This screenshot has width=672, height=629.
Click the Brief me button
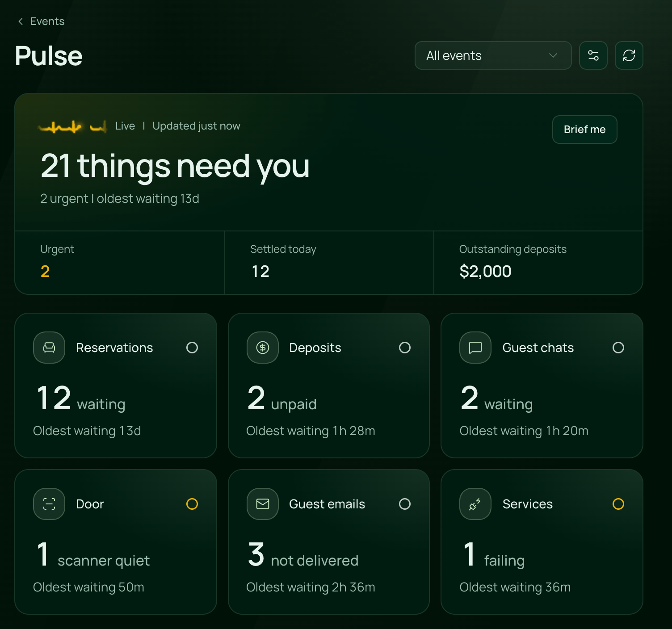tap(584, 130)
